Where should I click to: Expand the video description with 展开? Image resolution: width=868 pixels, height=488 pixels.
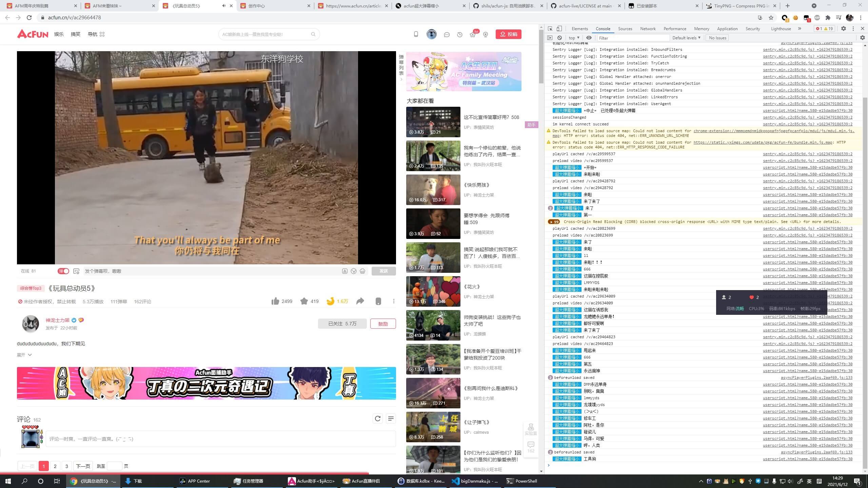[24, 355]
